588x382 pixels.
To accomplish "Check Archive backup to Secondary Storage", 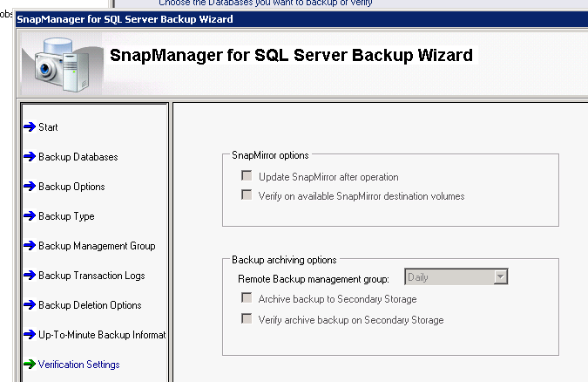I will pos(247,299).
